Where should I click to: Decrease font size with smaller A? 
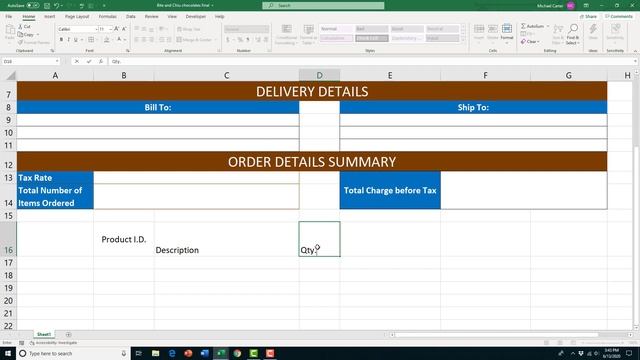(124, 29)
